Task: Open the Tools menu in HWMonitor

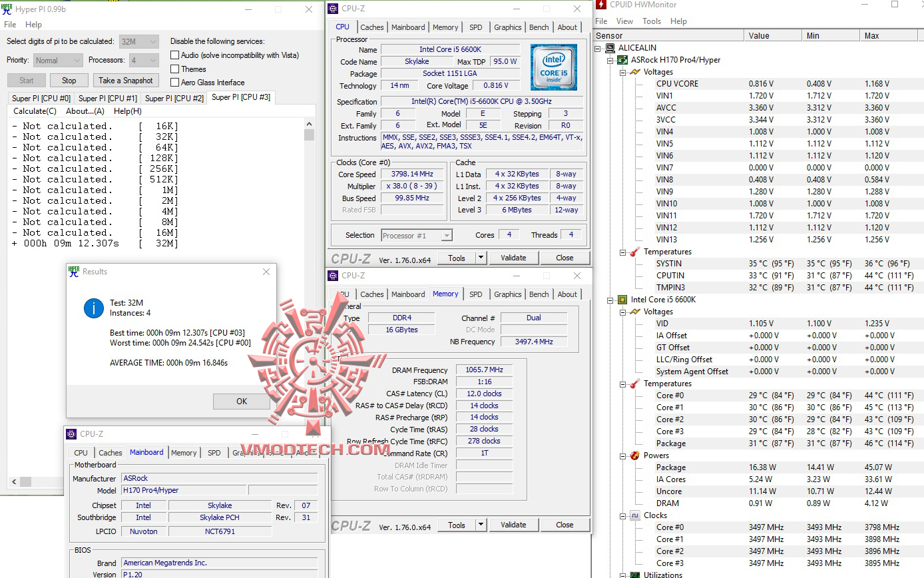Action: click(652, 21)
